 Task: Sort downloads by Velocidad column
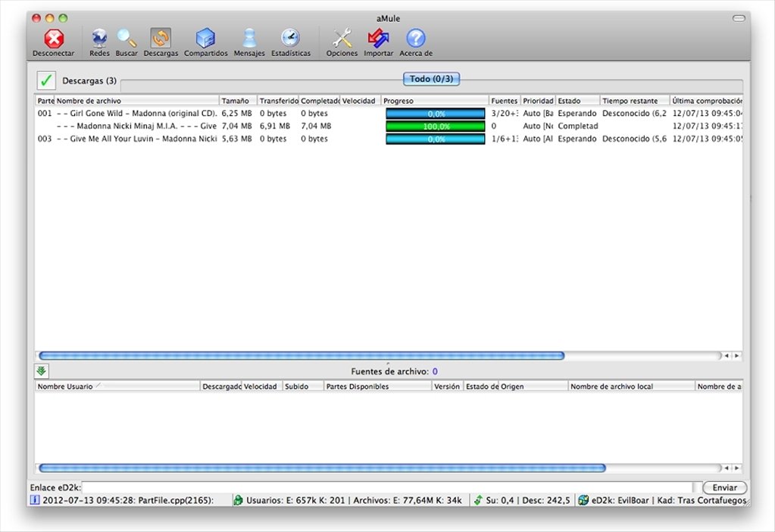tap(361, 100)
